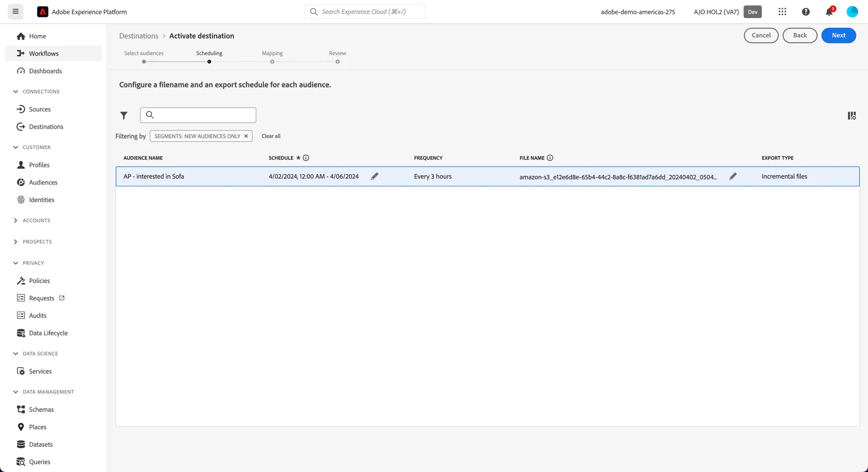Click the Next button
This screenshot has height=472, width=868.
point(838,35)
